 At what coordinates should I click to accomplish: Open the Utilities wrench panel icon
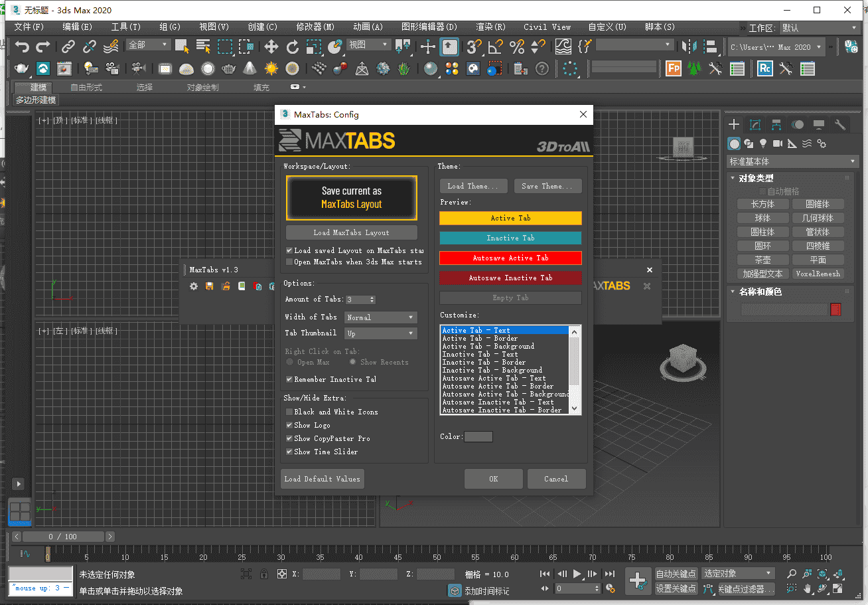[840, 124]
